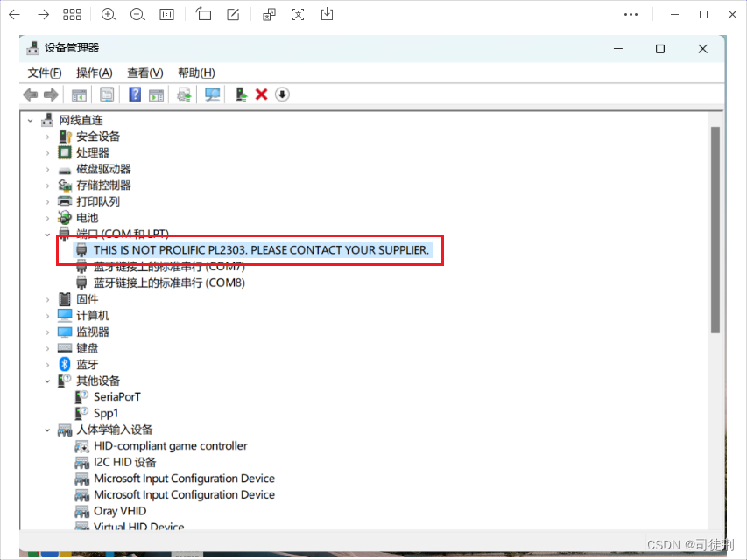The image size is (747, 560).
Task: Click the blue help question mark icon
Action: pyautogui.click(x=135, y=94)
